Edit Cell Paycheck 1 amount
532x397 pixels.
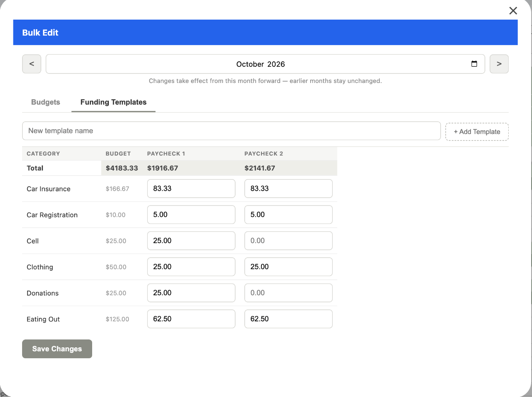[x=191, y=241]
